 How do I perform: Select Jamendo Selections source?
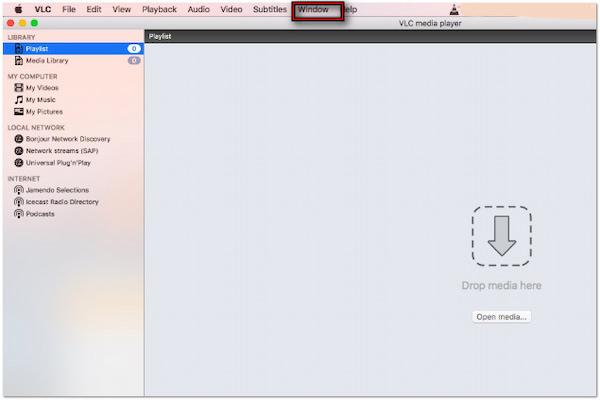(x=57, y=190)
